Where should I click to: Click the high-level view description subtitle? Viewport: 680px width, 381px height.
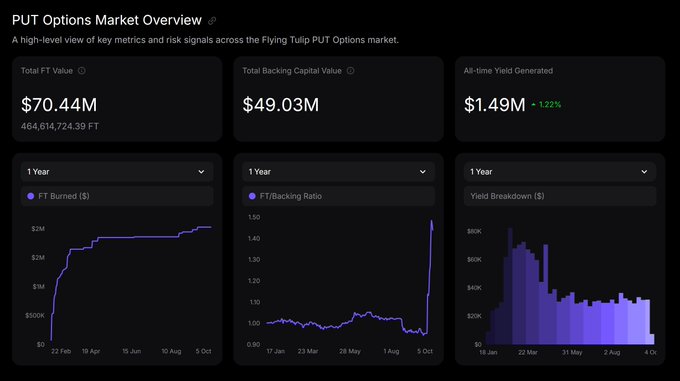click(x=205, y=40)
